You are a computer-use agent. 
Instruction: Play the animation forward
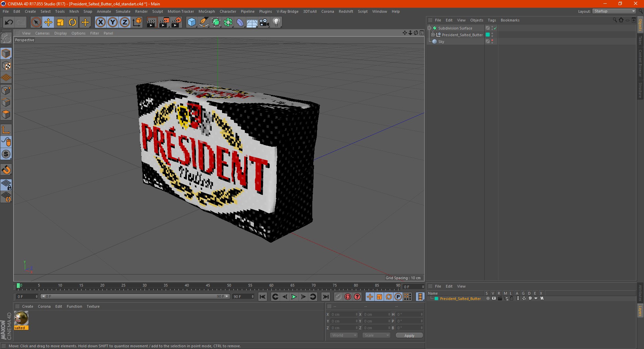pyautogui.click(x=294, y=297)
